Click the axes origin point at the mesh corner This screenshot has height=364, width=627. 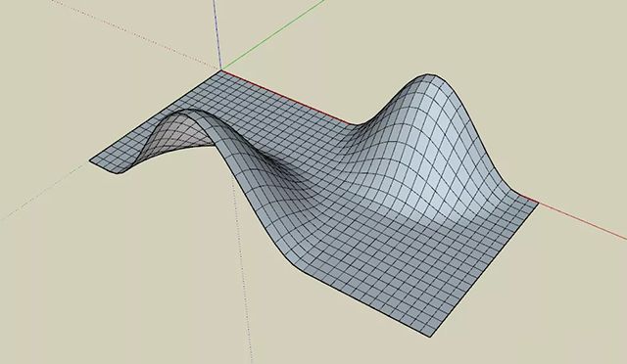[x=221, y=69]
